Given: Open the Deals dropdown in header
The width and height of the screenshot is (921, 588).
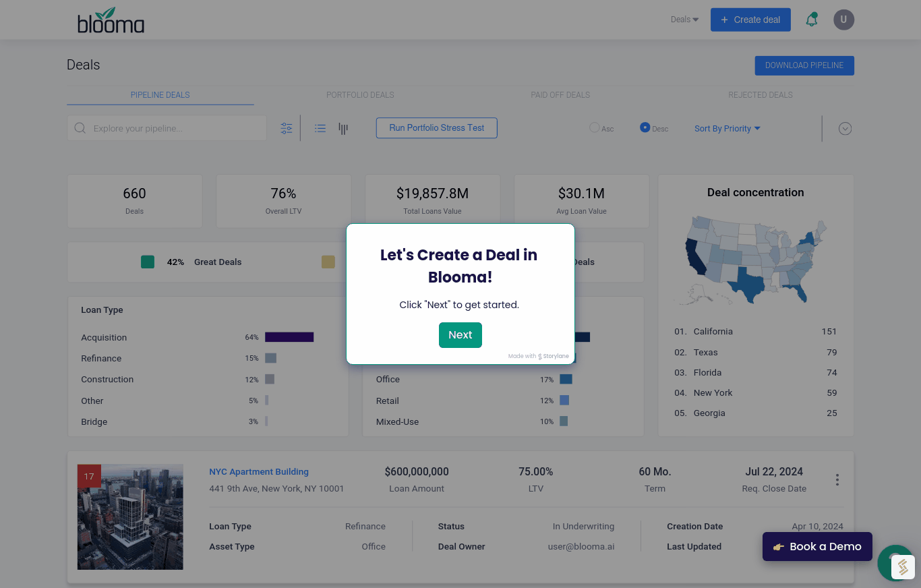Looking at the screenshot, I should 684,20.
